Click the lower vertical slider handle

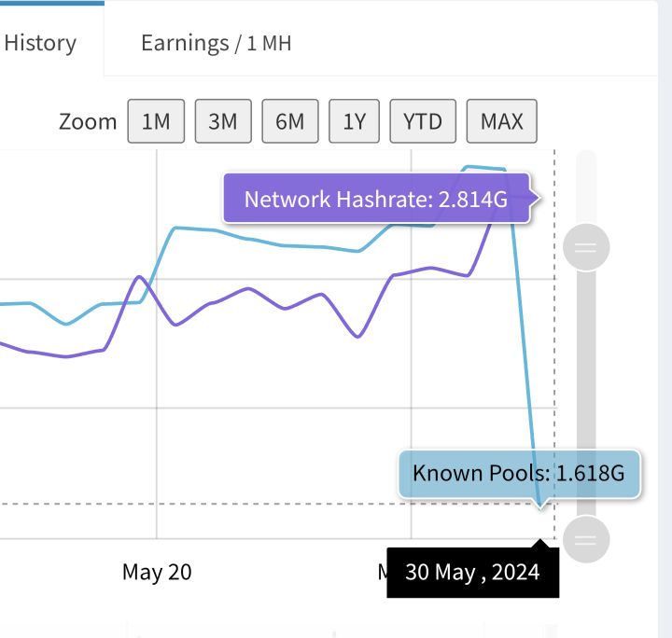click(x=586, y=539)
